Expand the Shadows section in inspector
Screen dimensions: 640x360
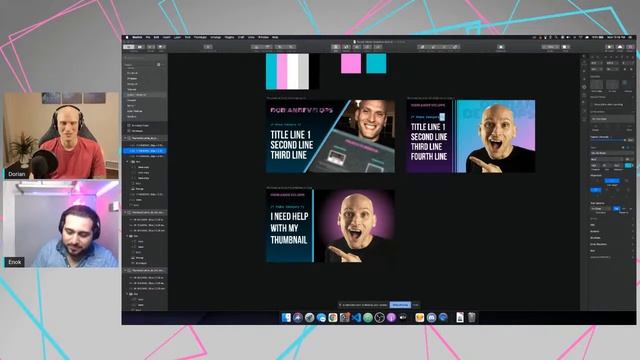tap(612, 238)
